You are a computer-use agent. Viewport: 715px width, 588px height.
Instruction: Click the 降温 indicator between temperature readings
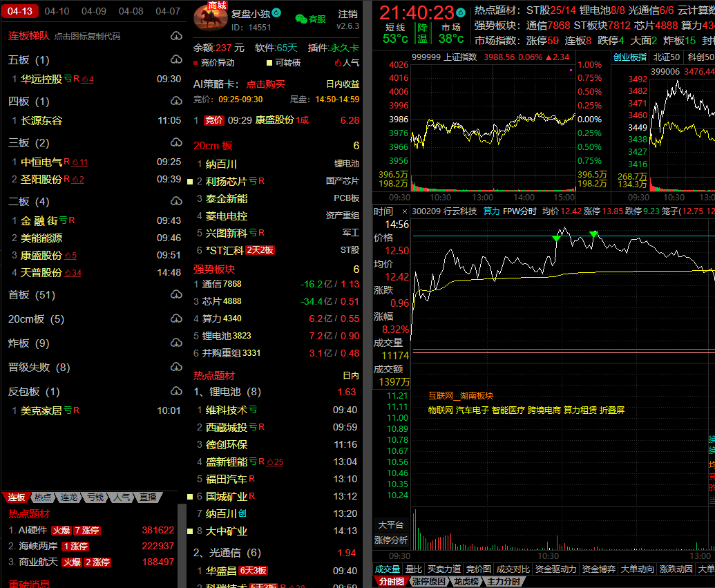pyautogui.click(x=422, y=32)
